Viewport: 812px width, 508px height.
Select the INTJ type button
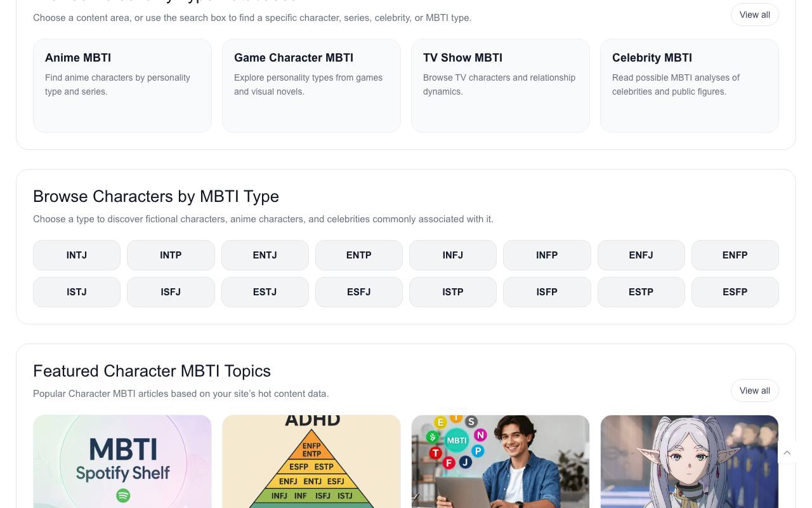pyautogui.click(x=77, y=255)
